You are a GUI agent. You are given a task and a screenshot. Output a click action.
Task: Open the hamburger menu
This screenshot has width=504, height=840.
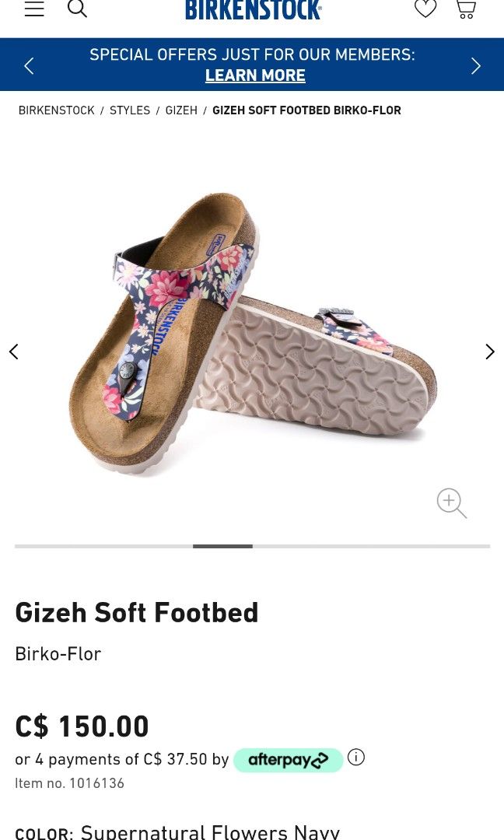tap(34, 8)
